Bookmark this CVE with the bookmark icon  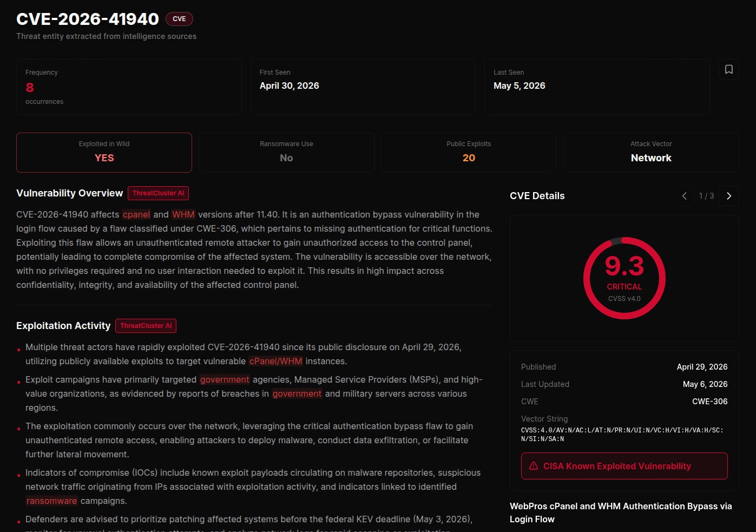coord(729,69)
